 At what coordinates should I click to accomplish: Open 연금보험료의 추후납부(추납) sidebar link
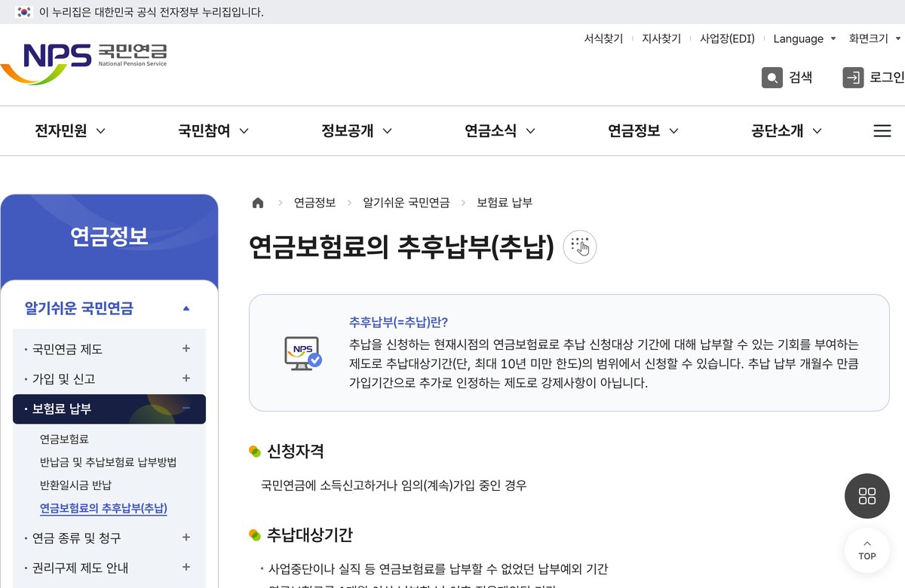[103, 508]
